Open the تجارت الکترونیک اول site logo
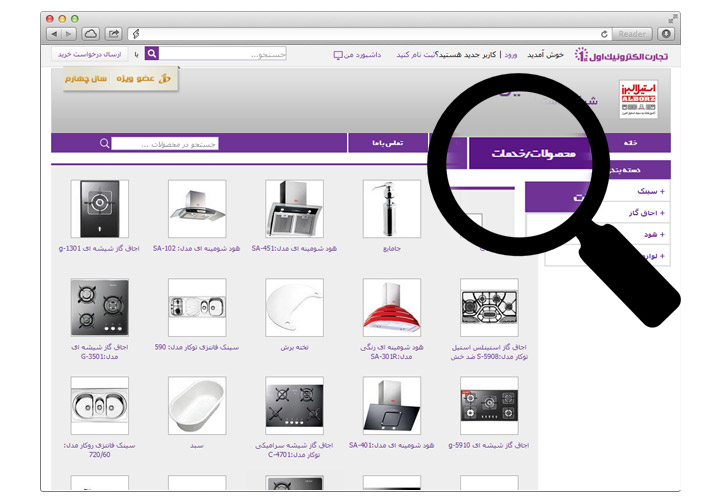 tap(621, 55)
